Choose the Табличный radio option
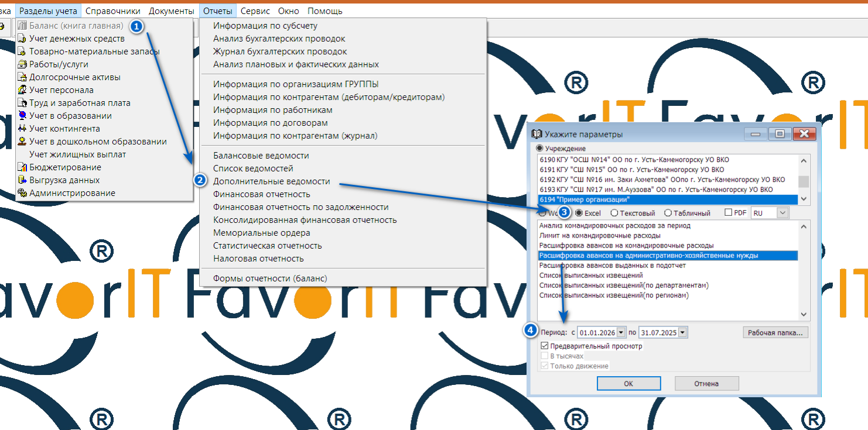868x430 pixels. pyautogui.click(x=668, y=214)
